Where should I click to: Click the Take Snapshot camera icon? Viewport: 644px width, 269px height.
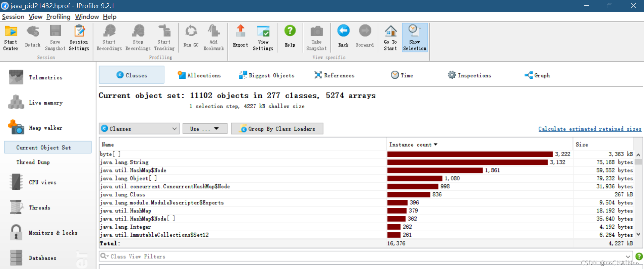[x=316, y=38]
